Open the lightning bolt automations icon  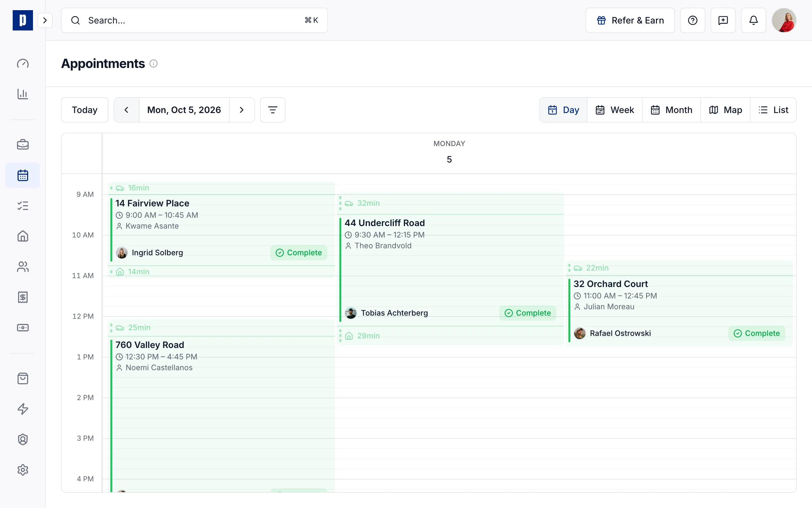[23, 409]
